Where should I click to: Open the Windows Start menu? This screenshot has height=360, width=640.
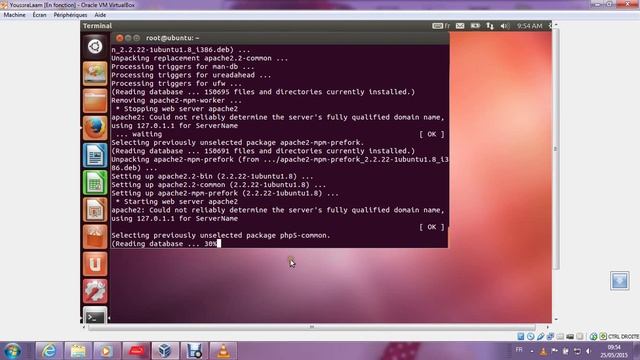[x=12, y=351]
